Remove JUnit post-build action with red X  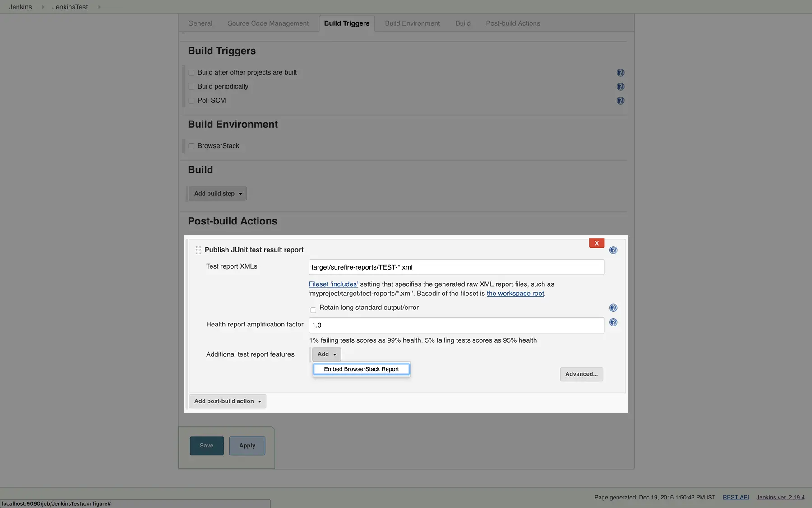[x=596, y=243]
